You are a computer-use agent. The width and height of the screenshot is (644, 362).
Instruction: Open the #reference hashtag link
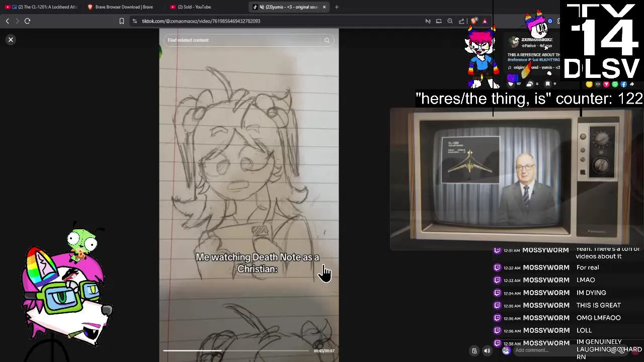(517, 60)
